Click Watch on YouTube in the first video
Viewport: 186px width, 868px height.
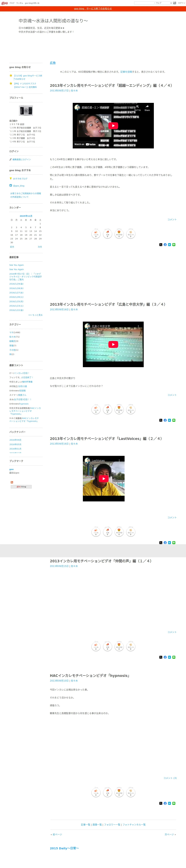(x=85, y=144)
